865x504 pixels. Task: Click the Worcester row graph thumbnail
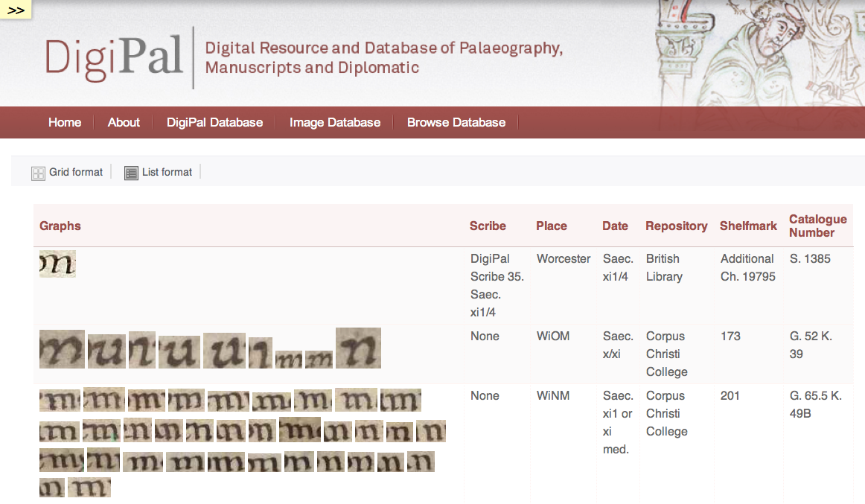57,264
